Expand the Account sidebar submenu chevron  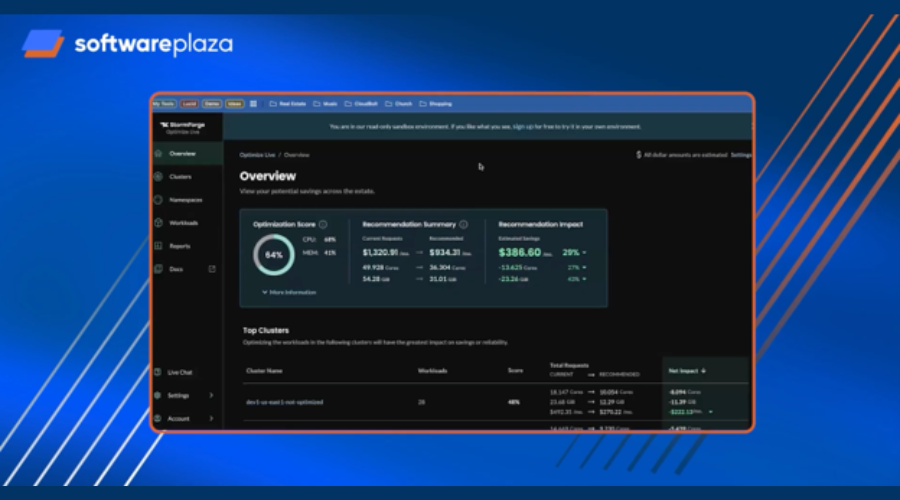(211, 419)
